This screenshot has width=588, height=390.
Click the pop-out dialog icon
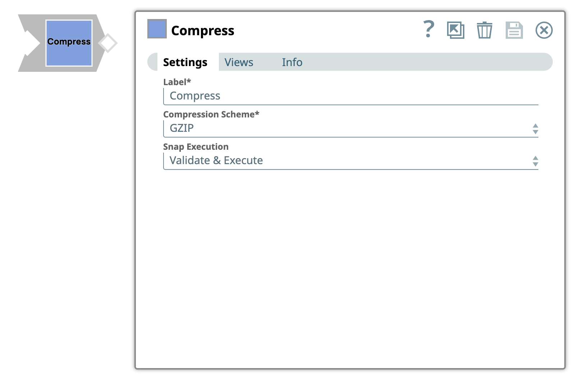(x=455, y=30)
